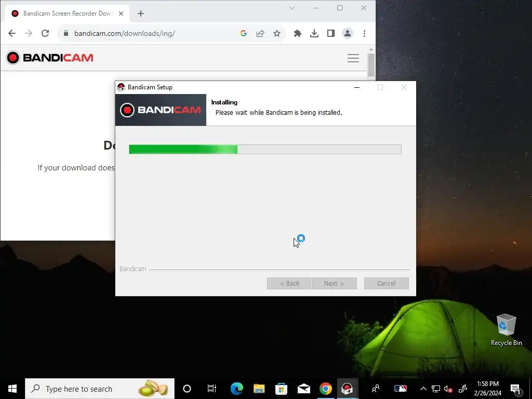Screen dimensions: 532x399
Task: Open Microsoft Store from taskbar
Action: [x=281, y=389]
